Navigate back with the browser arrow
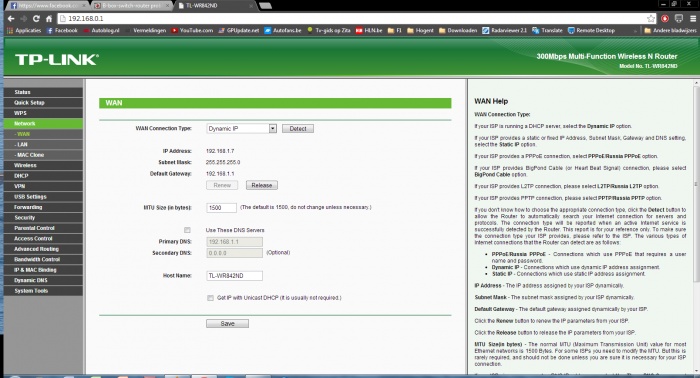 pos(11,19)
